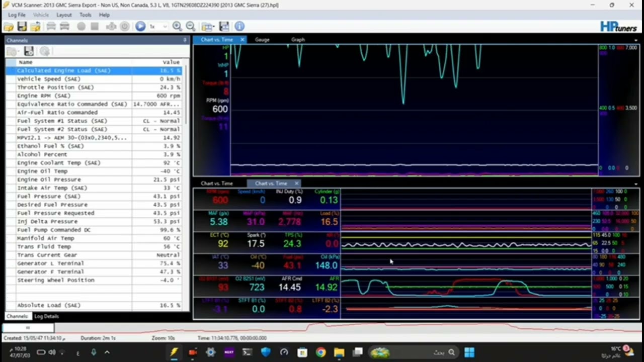Open the lower chart pane tab-list dropdown arrow
This screenshot has width=644, height=362.
tap(636, 184)
